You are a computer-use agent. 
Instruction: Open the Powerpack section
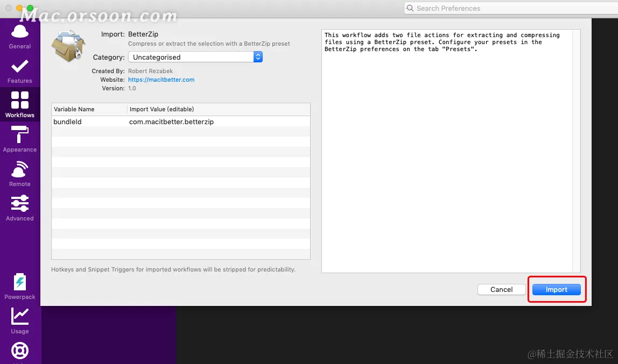click(x=20, y=287)
